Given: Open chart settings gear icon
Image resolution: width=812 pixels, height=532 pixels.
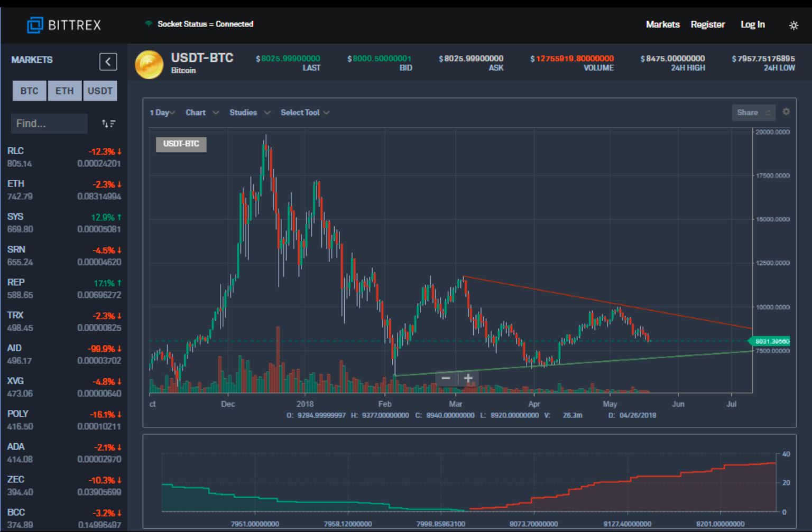Looking at the screenshot, I should [786, 112].
